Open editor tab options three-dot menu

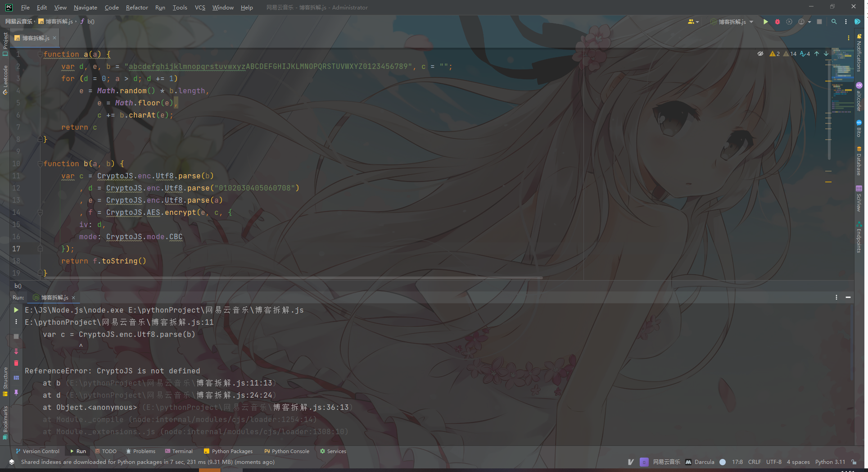849,38
